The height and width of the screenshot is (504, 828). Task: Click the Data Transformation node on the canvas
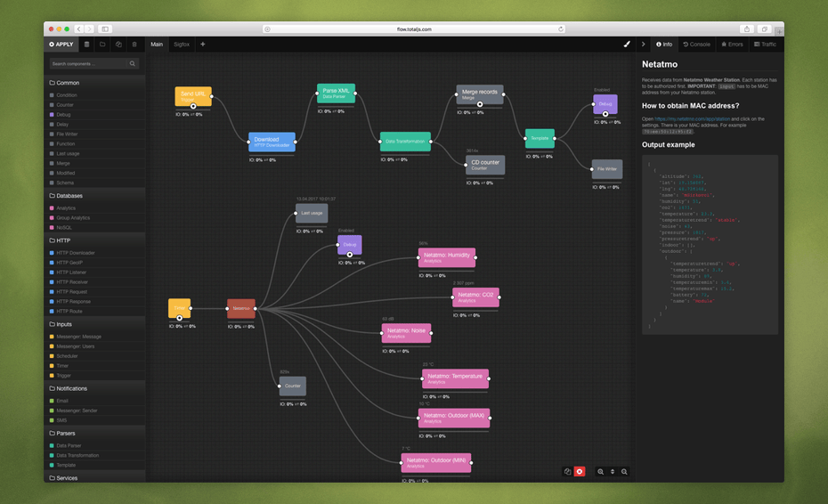pos(405,142)
